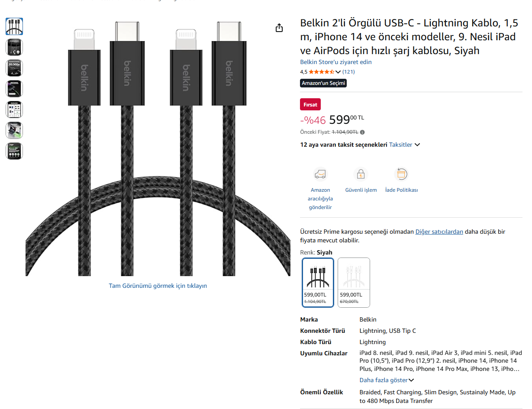Open the 121 reviews link

pyautogui.click(x=348, y=72)
